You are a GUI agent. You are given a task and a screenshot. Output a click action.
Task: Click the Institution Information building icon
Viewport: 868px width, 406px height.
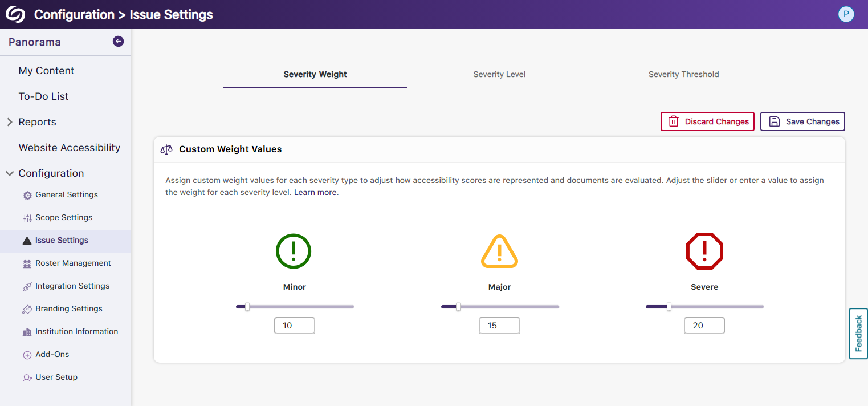coord(27,332)
